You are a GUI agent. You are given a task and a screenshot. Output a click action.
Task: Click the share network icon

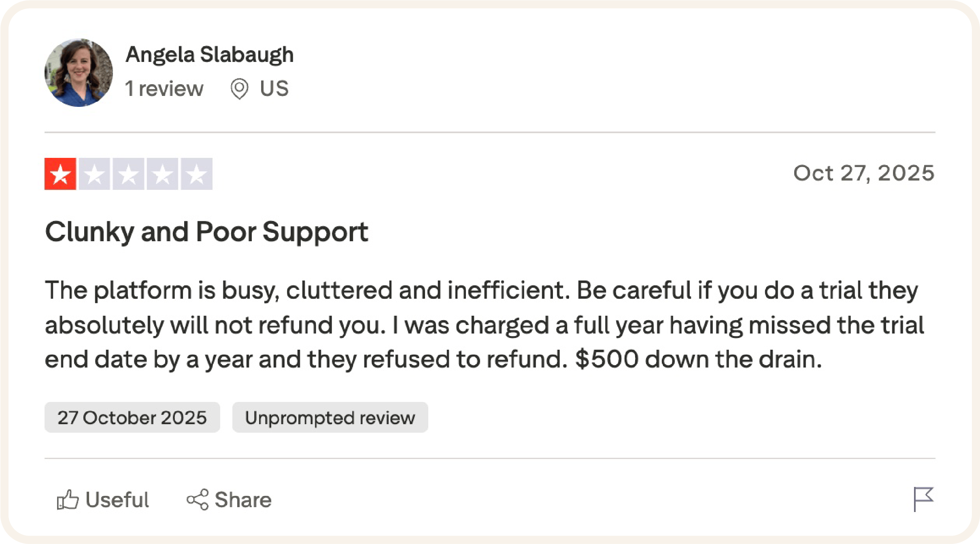198,499
